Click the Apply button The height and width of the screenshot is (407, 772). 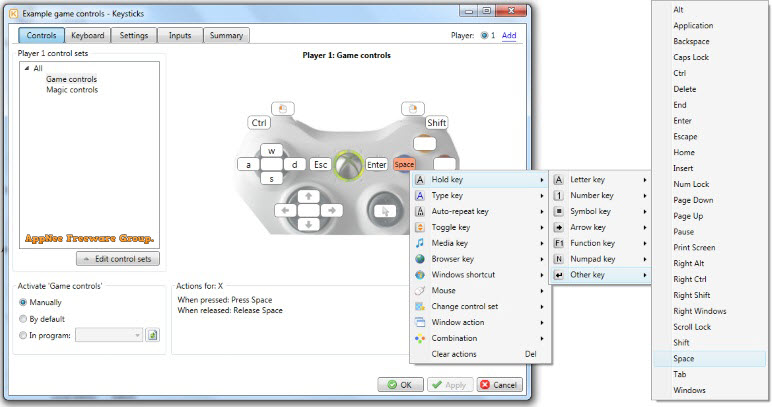click(450, 385)
